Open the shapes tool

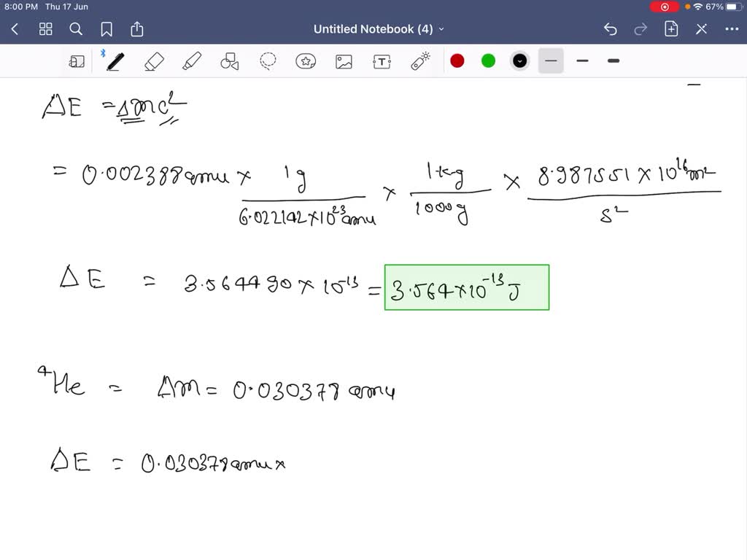click(x=230, y=61)
